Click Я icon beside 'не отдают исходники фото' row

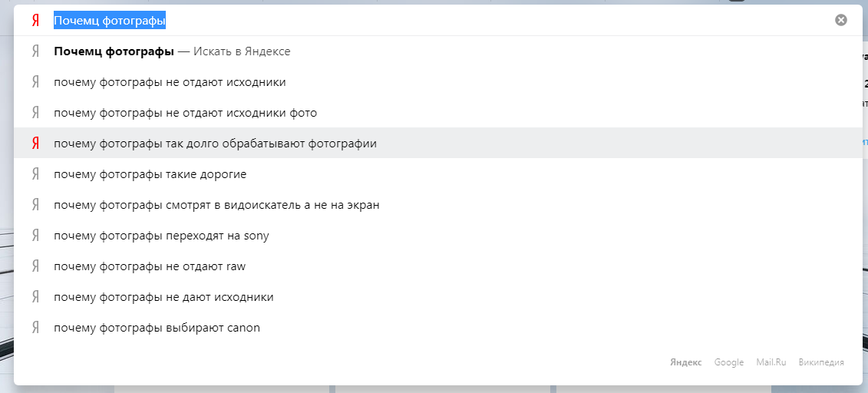pyautogui.click(x=35, y=113)
